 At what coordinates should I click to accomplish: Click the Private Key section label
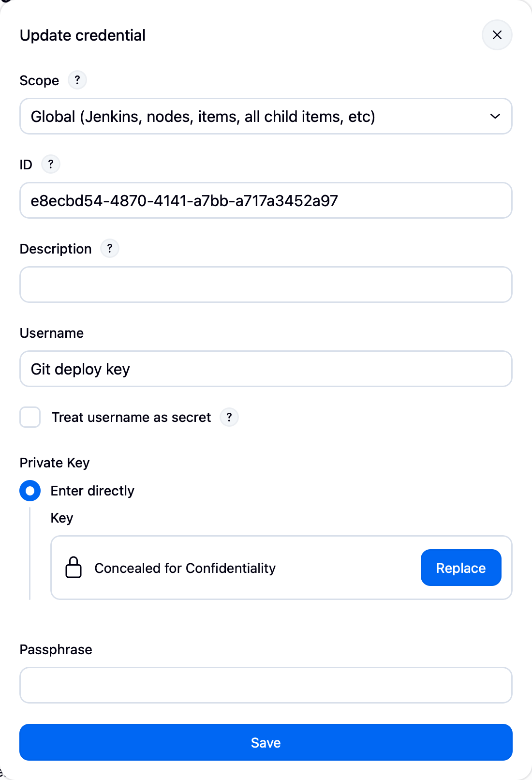(x=54, y=463)
